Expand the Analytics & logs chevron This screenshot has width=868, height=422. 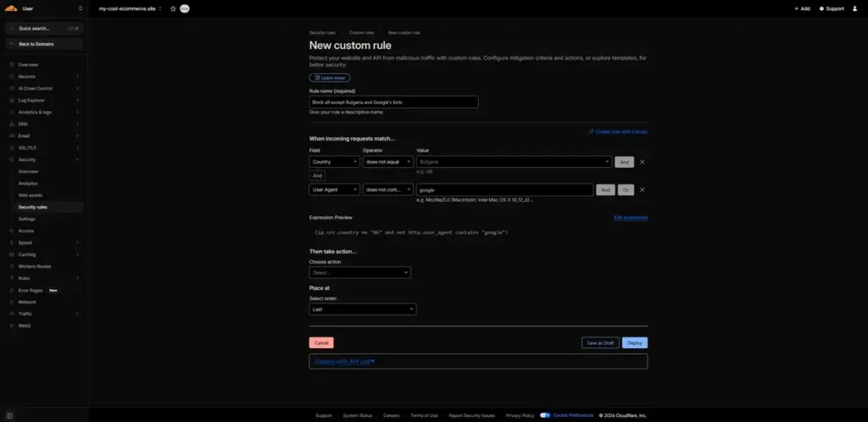(77, 112)
